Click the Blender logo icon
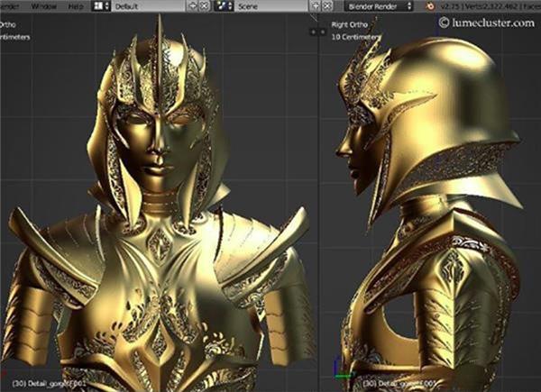 (x=430, y=6)
